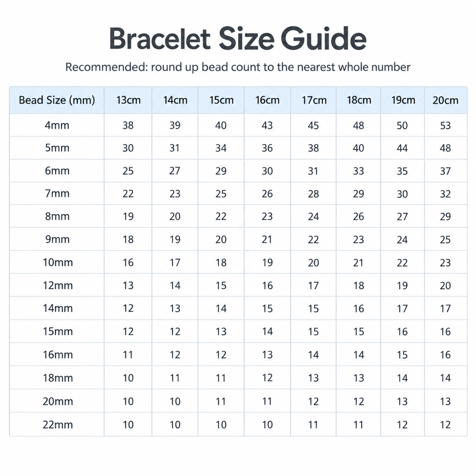
Task: Click the Bracelet Size Guide title
Action: point(238,39)
